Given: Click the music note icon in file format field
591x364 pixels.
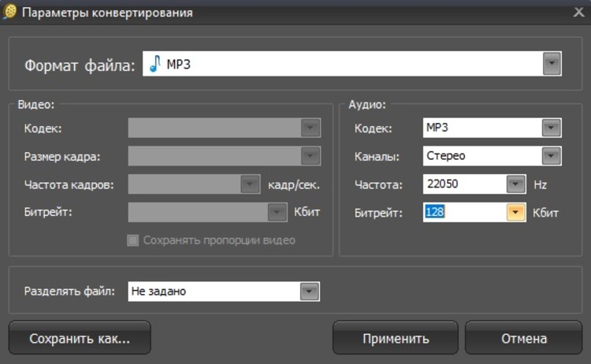Looking at the screenshot, I should click(155, 63).
